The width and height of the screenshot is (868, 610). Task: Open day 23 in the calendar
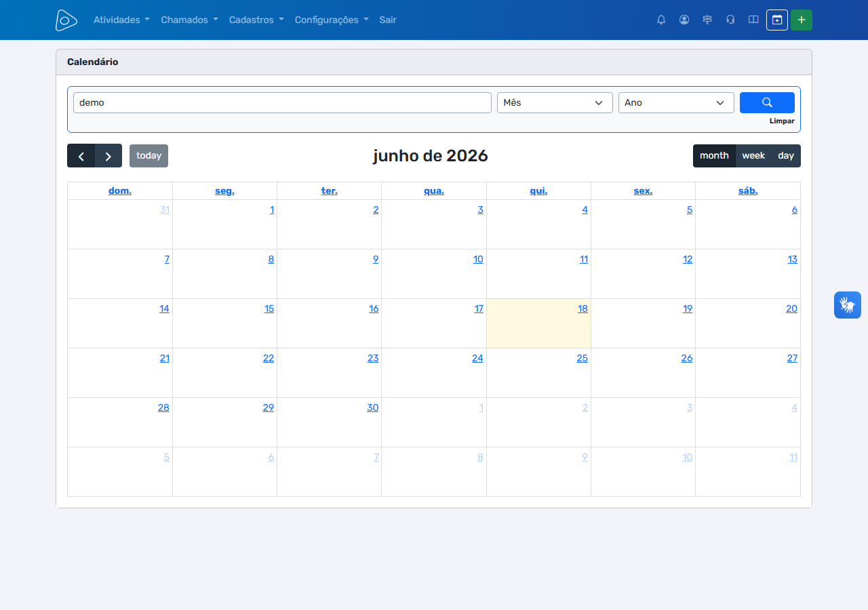pyautogui.click(x=373, y=359)
